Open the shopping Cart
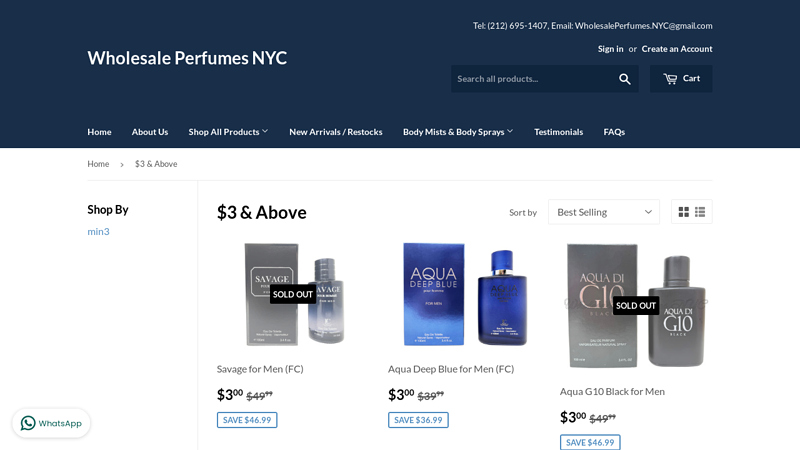The height and width of the screenshot is (450, 800). 681,79
